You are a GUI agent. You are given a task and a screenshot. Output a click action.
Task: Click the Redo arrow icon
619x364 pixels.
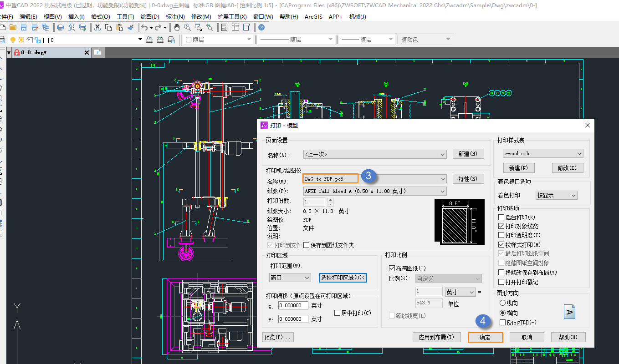tap(158, 27)
